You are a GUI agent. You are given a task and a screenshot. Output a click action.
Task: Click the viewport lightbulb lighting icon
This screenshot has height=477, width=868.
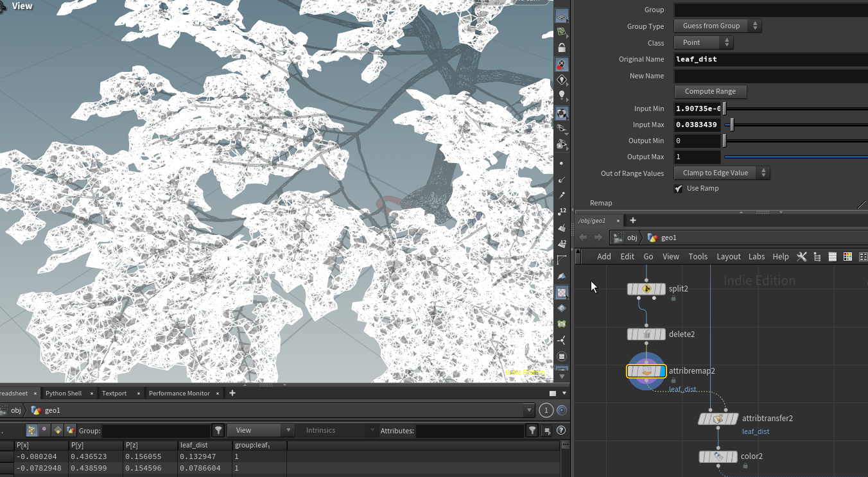pyautogui.click(x=562, y=96)
